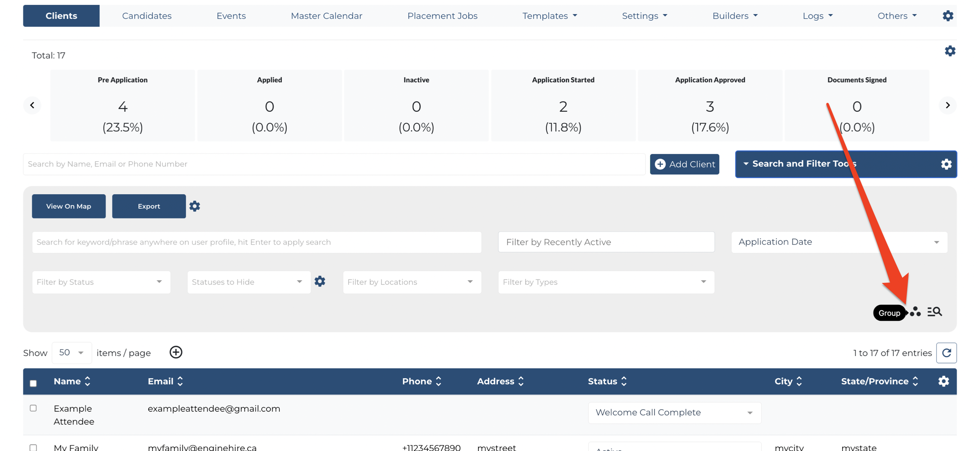Click the View On Map button

(x=69, y=206)
